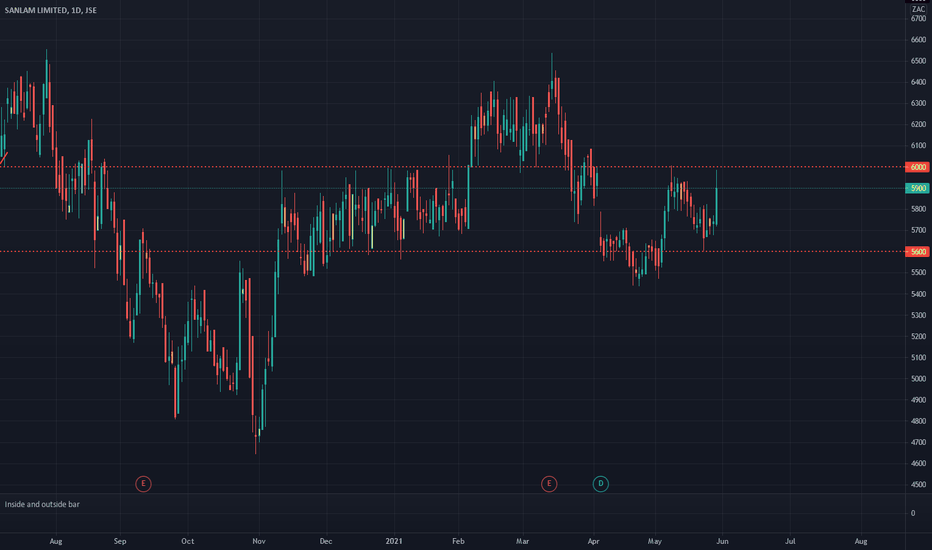The width and height of the screenshot is (932, 550).
Task: Click the Mar label on time axis
Action: [522, 541]
